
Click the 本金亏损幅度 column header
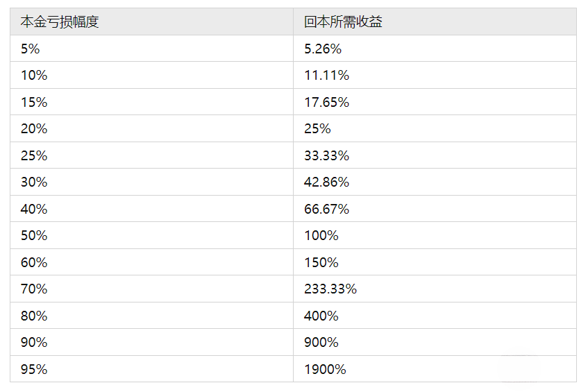[x=60, y=22]
